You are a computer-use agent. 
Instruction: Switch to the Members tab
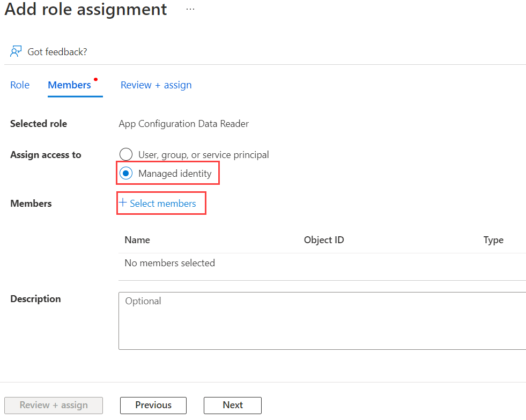69,85
